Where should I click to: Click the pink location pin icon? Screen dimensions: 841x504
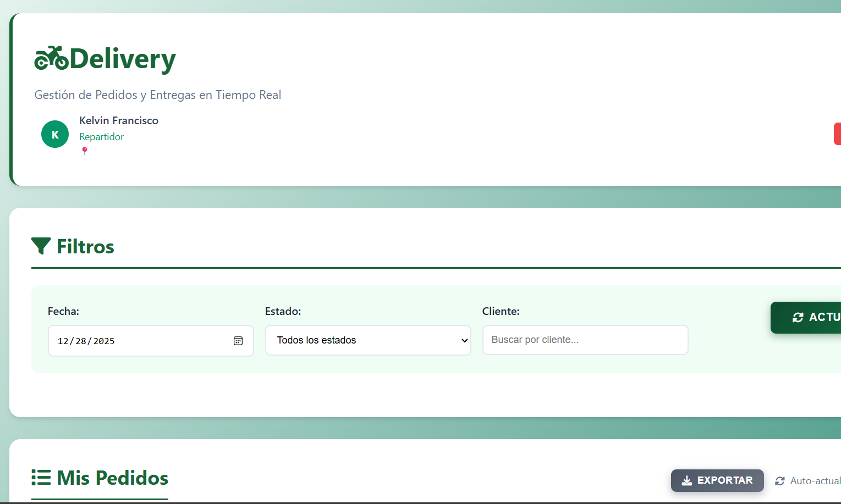(x=85, y=151)
